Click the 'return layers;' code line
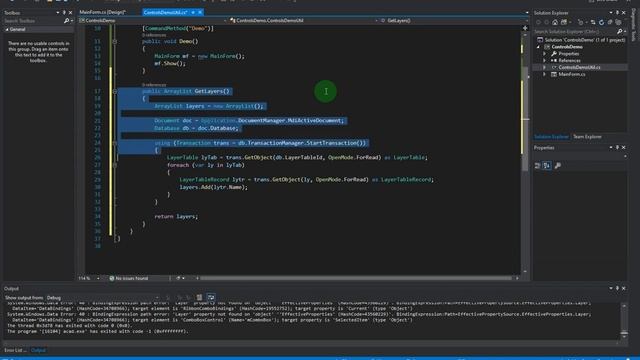 tap(176, 217)
